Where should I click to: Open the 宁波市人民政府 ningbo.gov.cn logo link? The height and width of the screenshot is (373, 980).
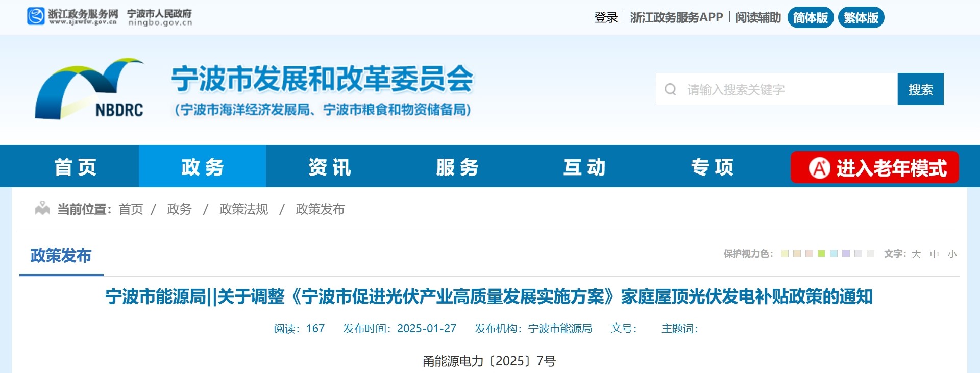pyautogui.click(x=160, y=17)
